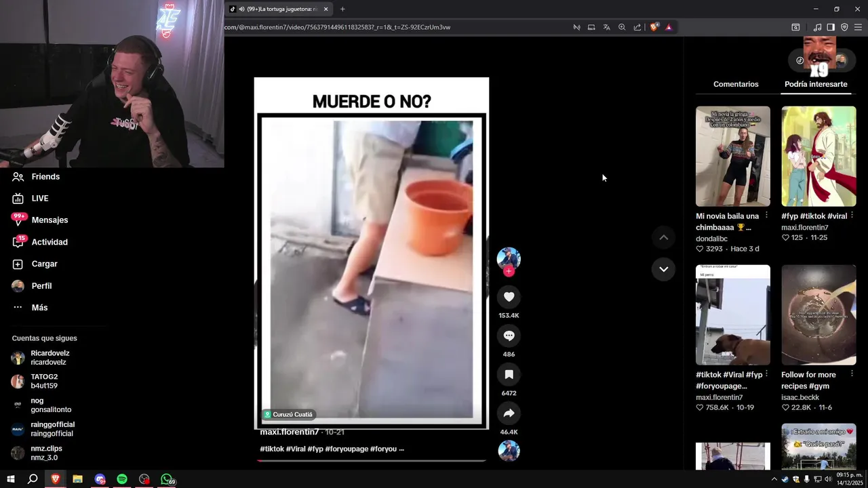Image resolution: width=868 pixels, height=488 pixels.
Task: Open Jesus cartoon #fyp video thumbnail
Action: pyautogui.click(x=818, y=156)
